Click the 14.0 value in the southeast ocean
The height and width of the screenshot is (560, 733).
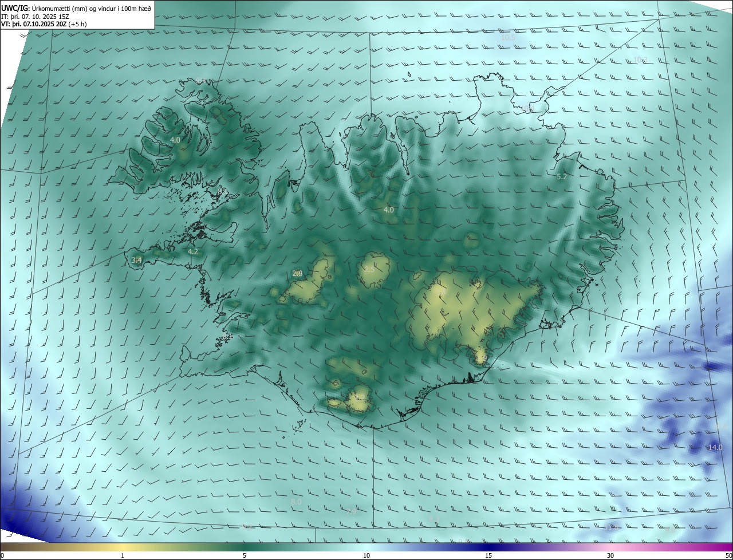[x=716, y=448]
